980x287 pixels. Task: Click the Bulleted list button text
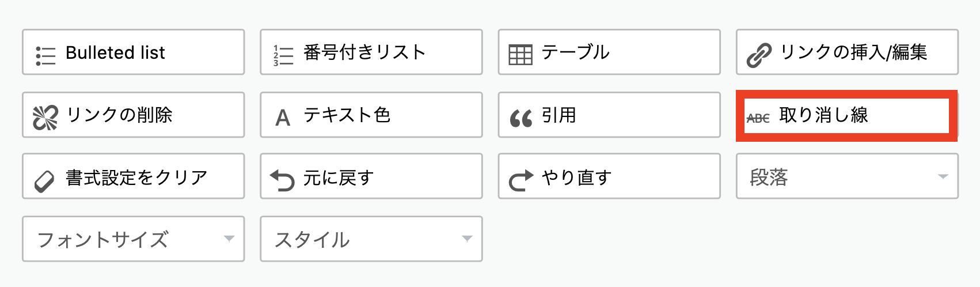pyautogui.click(x=115, y=52)
